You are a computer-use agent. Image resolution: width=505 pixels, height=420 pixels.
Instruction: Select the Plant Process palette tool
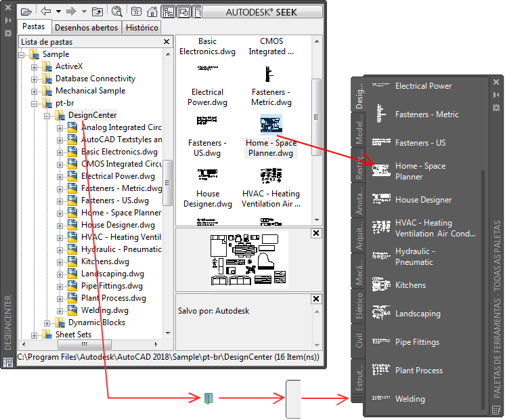(x=408, y=370)
